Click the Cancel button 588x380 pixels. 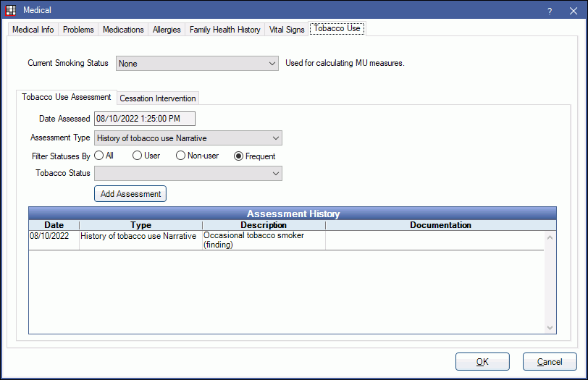pyautogui.click(x=549, y=362)
